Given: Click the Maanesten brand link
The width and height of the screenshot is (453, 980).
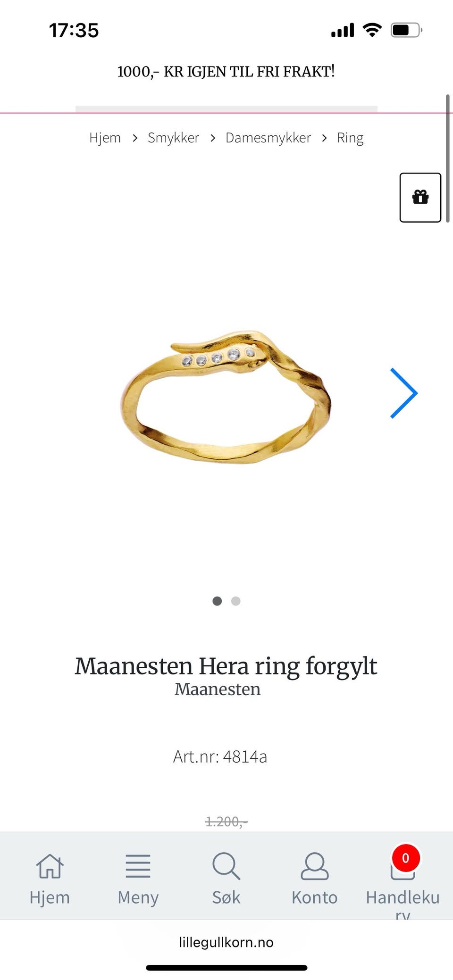Looking at the screenshot, I should point(218,689).
